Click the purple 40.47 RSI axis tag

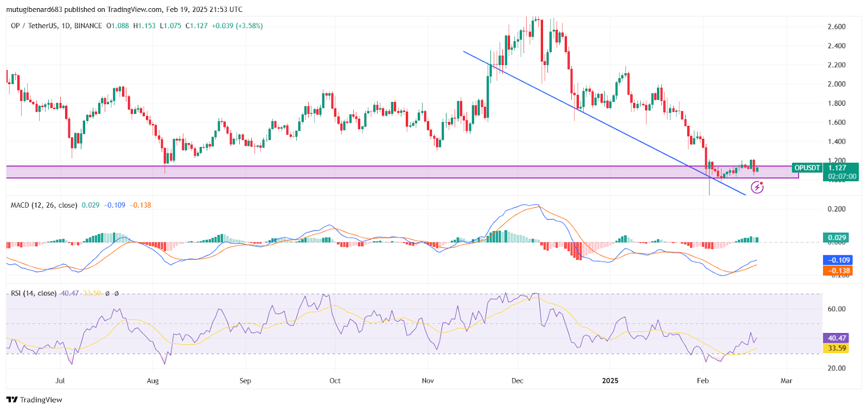click(x=836, y=338)
